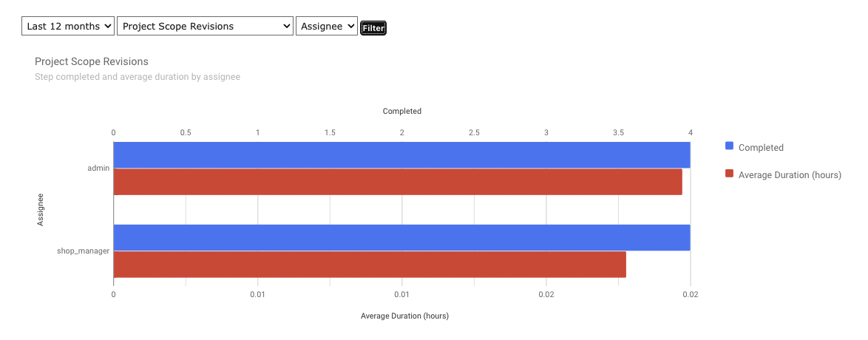
Task: Click shop_manager's blue Completed bar
Action: pyautogui.click(x=401, y=238)
